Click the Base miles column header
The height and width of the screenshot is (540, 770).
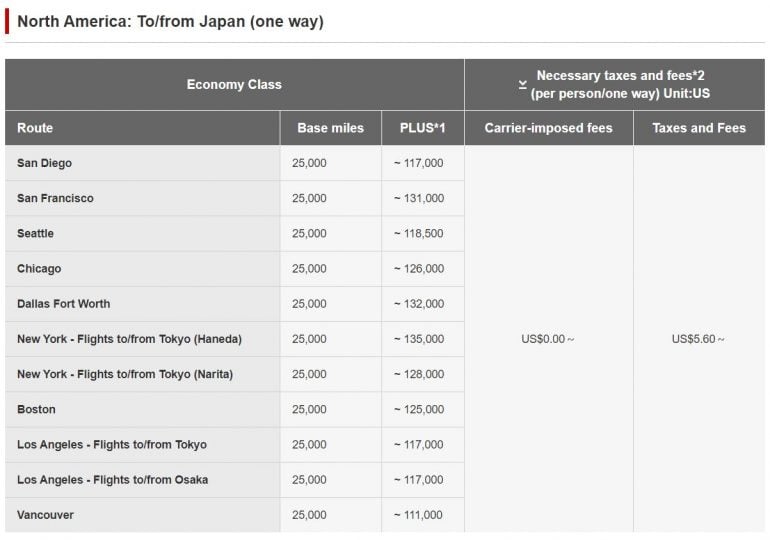tap(330, 128)
